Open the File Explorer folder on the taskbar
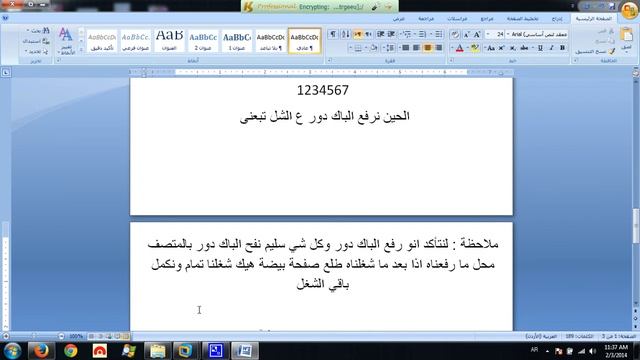Screen dimensions: 640x360 [157, 351]
